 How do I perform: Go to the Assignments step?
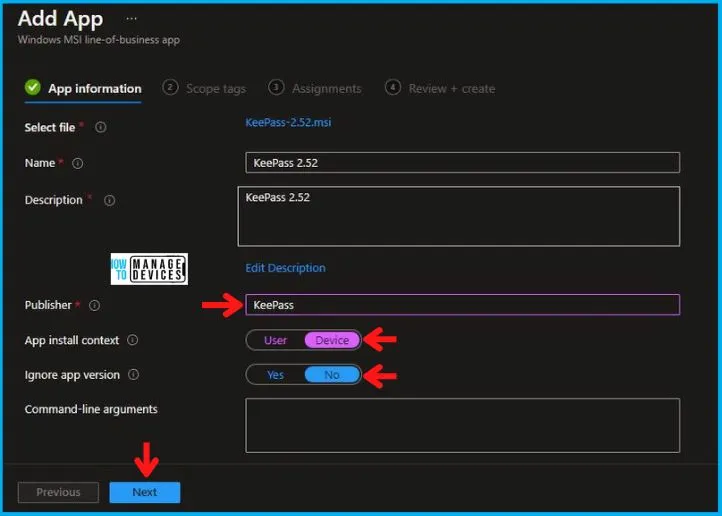[x=315, y=88]
